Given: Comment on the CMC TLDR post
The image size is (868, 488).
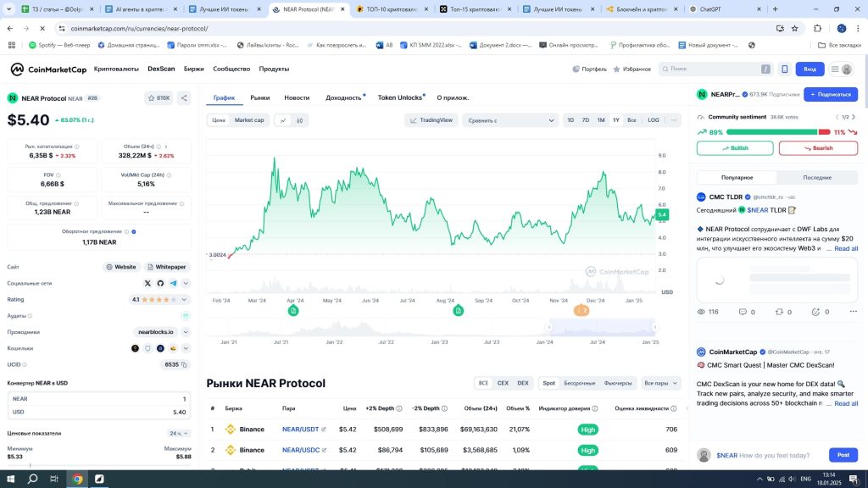Looking at the screenshot, I should click(x=743, y=312).
